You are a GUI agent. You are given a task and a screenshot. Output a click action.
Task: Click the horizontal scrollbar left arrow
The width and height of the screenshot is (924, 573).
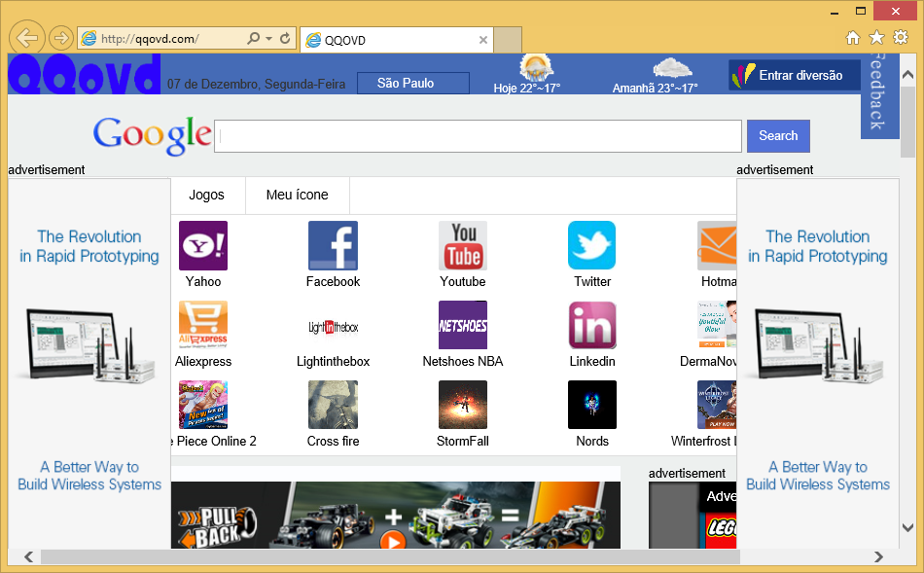(28, 556)
